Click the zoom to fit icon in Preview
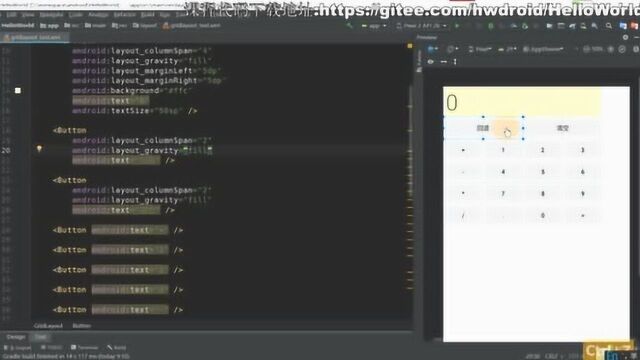 (622, 49)
